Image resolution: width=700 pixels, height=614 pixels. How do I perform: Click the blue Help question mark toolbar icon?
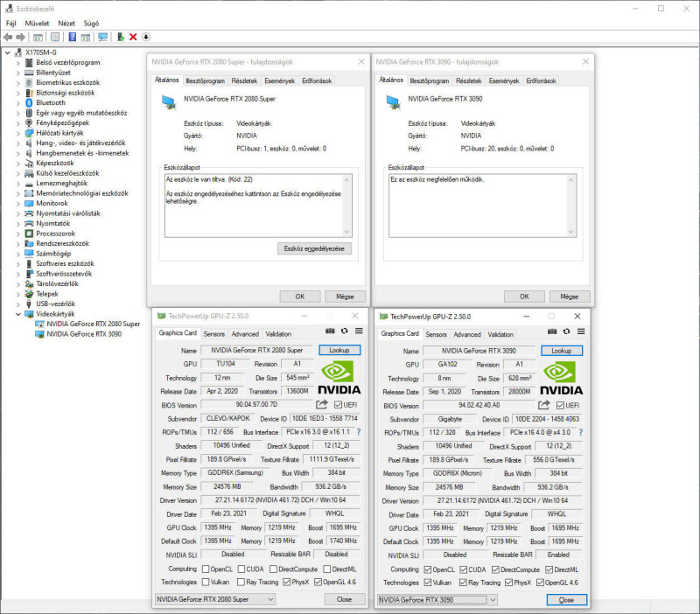(x=73, y=37)
